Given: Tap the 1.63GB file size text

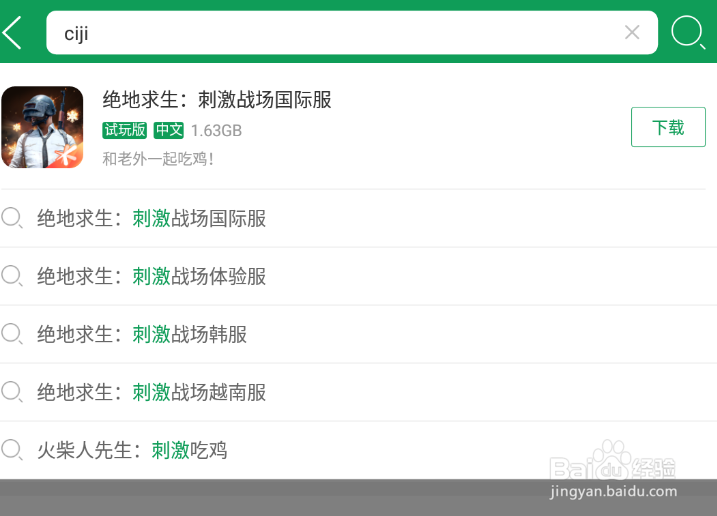Looking at the screenshot, I should click(x=216, y=131).
